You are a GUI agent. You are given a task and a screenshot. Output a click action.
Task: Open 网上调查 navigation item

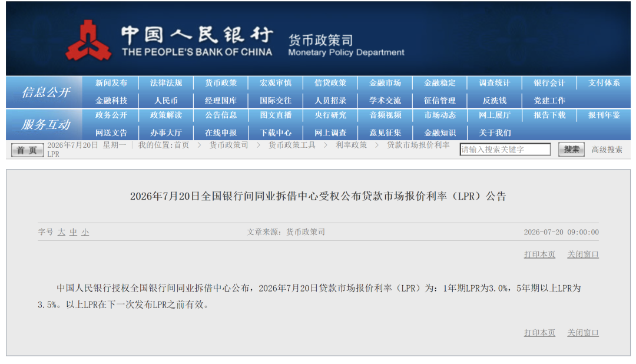click(330, 133)
